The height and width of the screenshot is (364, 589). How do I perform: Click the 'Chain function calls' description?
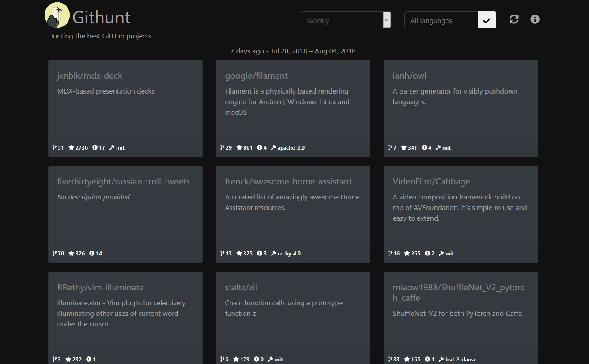pos(284,308)
